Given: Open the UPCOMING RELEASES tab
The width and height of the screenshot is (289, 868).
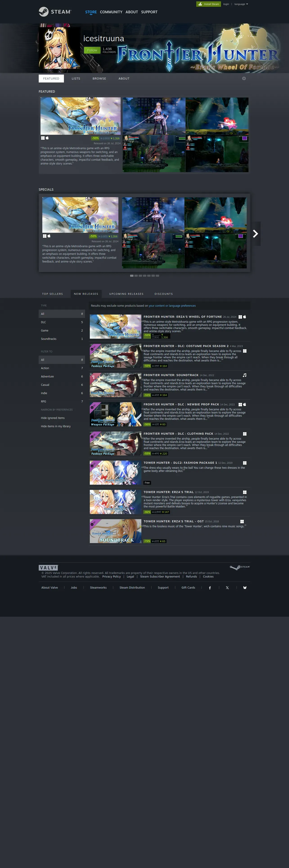Looking at the screenshot, I should (x=126, y=294).
